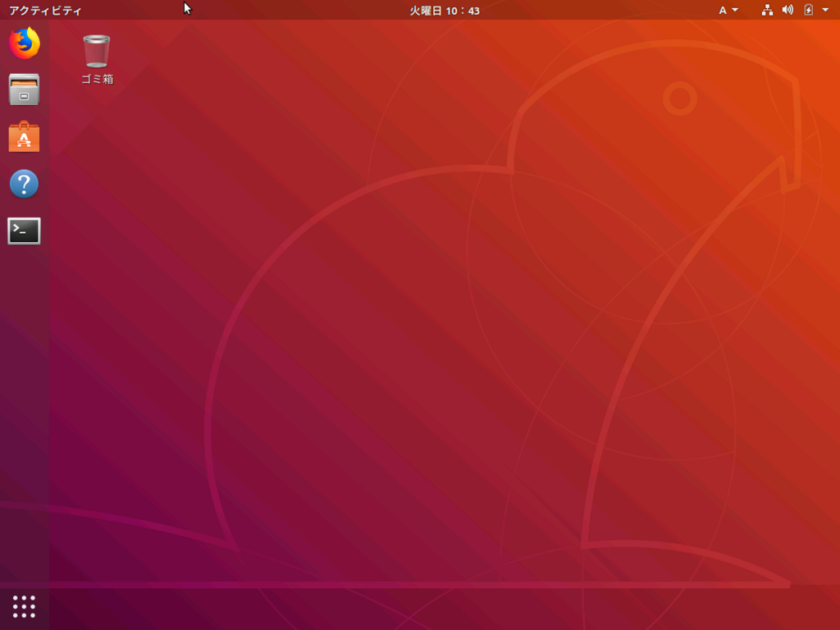Launch Terminal from the dock
The image size is (840, 630).
coord(24,231)
